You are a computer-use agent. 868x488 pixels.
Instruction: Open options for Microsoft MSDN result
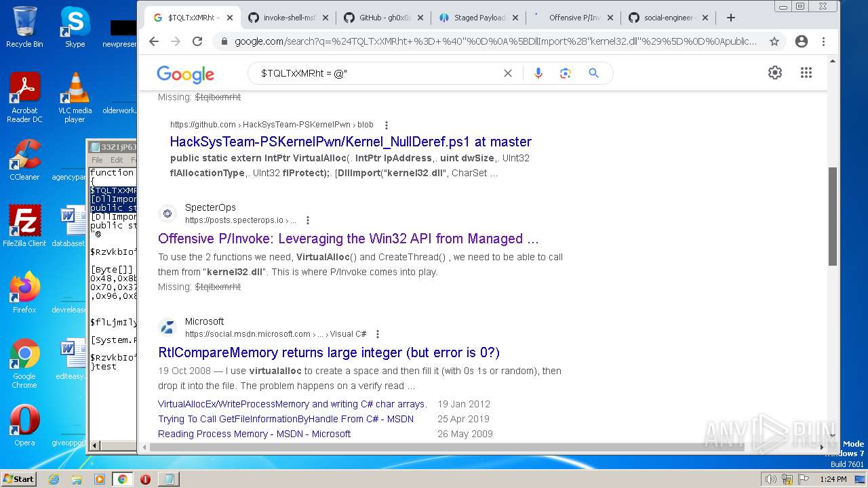pos(378,334)
